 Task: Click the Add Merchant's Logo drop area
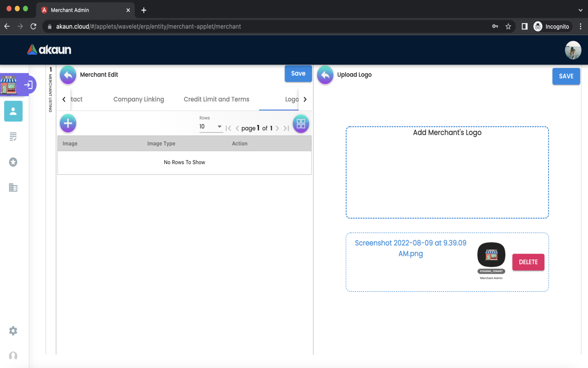(447, 173)
